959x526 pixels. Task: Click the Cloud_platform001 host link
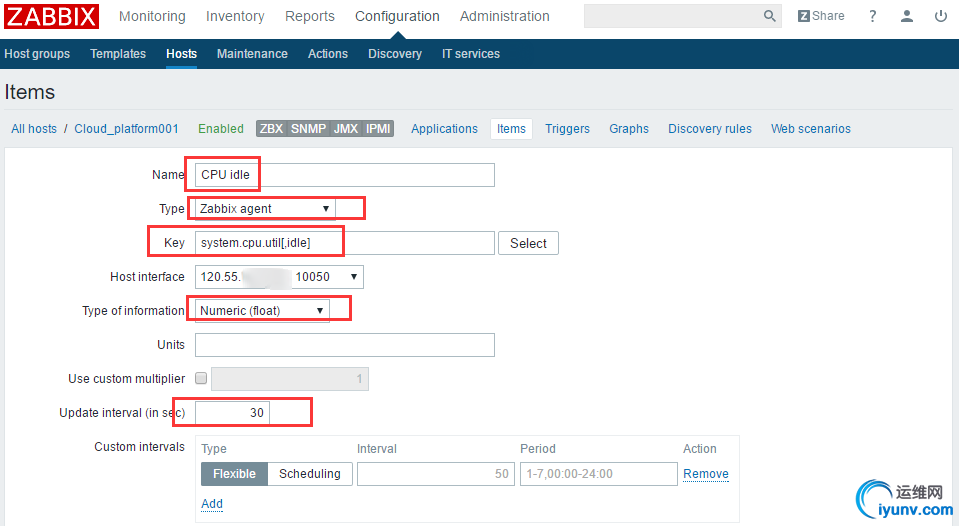[127, 129]
